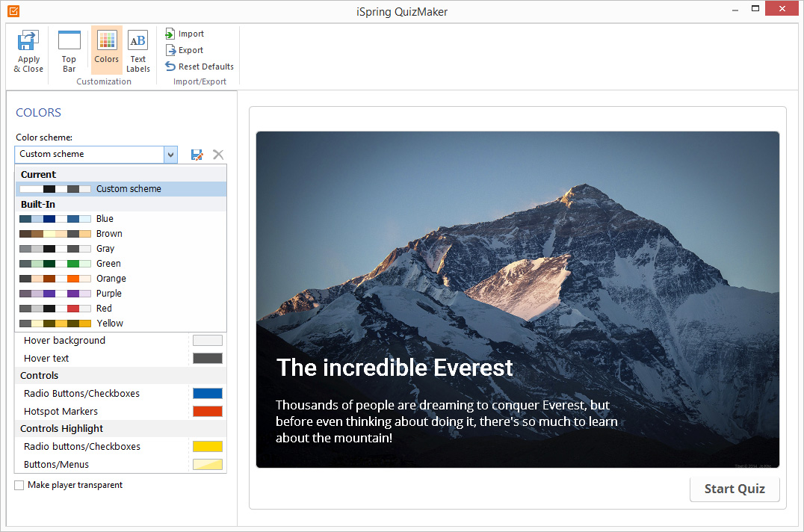Open the Color scheme dropdown
804x532 pixels.
click(x=170, y=155)
